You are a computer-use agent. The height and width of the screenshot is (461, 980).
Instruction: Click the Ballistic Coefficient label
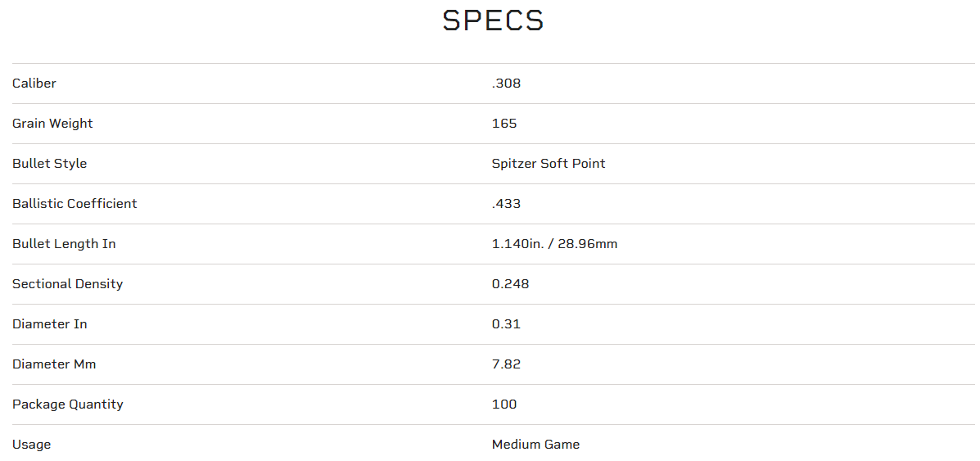pyautogui.click(x=75, y=204)
